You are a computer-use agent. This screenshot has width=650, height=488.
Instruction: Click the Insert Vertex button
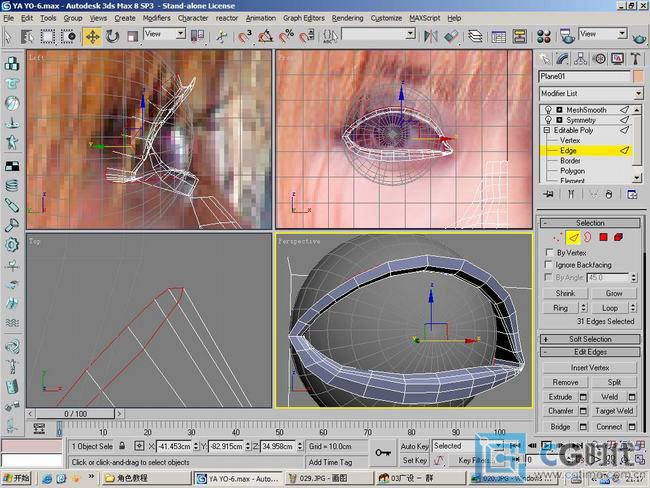click(589, 368)
